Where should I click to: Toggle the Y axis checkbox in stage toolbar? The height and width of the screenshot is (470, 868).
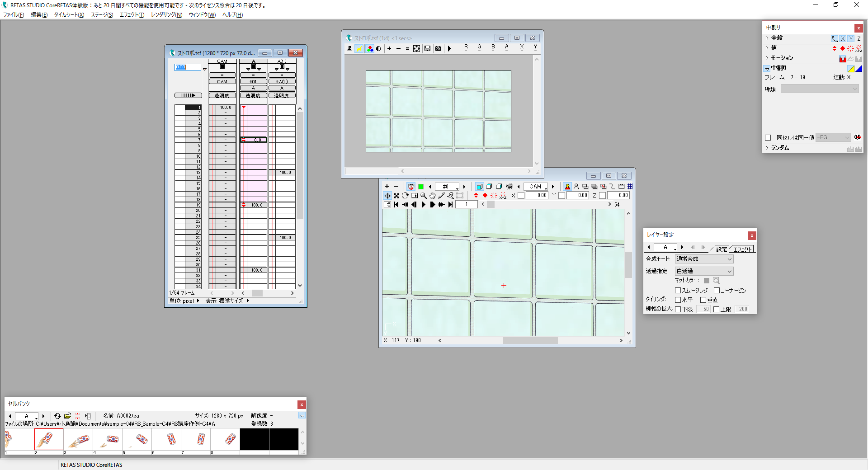click(x=562, y=196)
